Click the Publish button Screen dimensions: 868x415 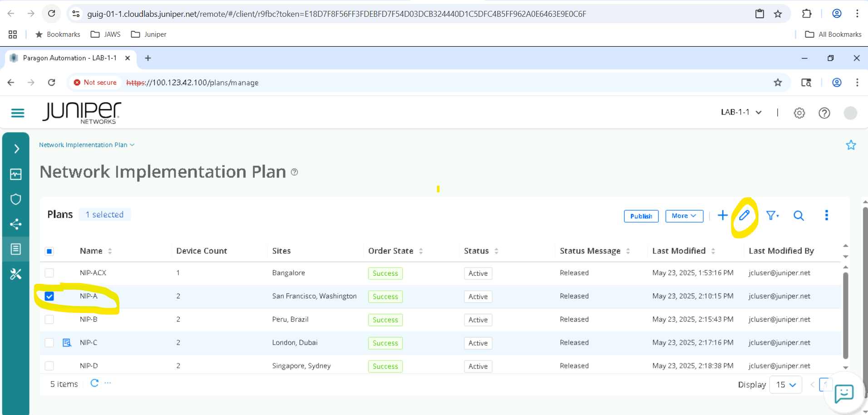[641, 216]
